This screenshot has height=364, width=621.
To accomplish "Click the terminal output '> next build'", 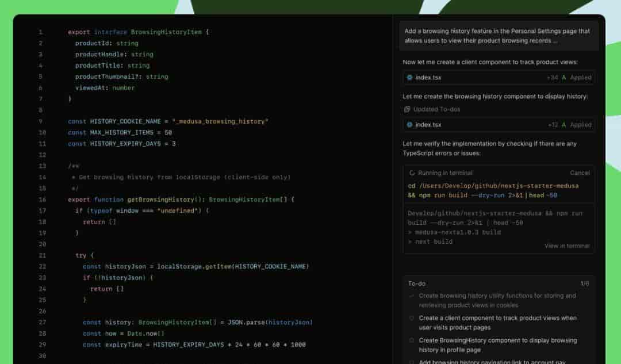I will (430, 242).
